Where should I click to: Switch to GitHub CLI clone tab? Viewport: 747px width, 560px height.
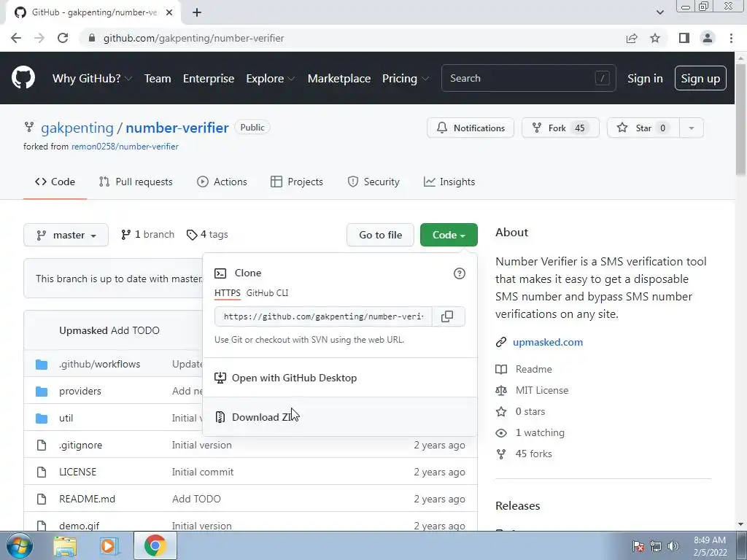(267, 293)
